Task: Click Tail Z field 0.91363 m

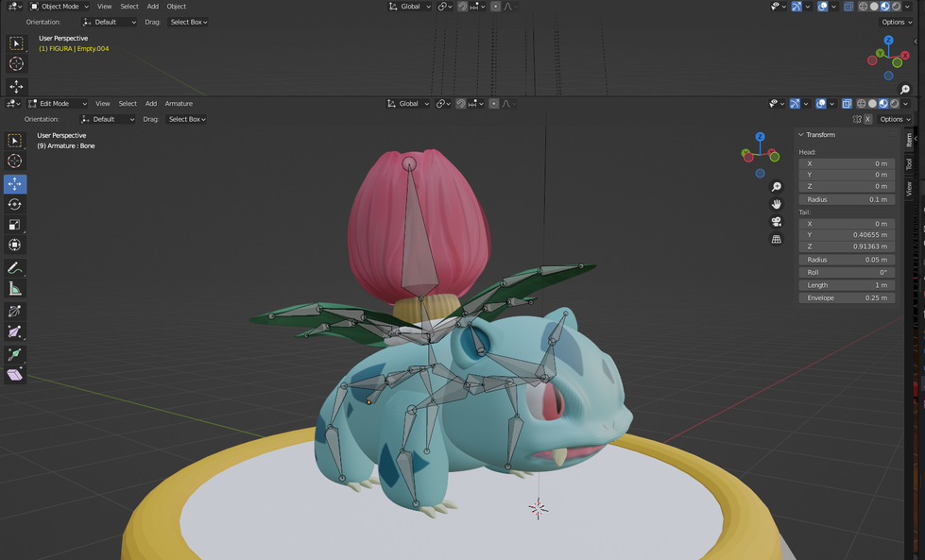Action: [x=847, y=246]
